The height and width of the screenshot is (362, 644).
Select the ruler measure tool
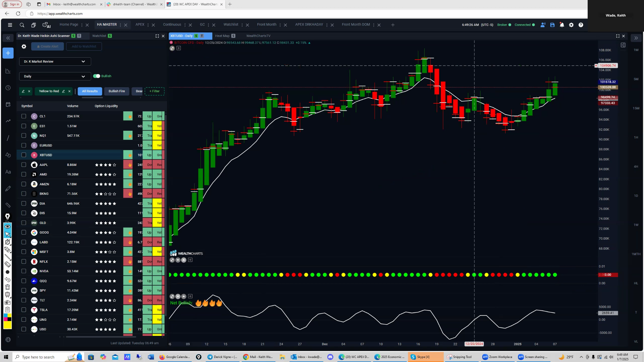coord(8,205)
